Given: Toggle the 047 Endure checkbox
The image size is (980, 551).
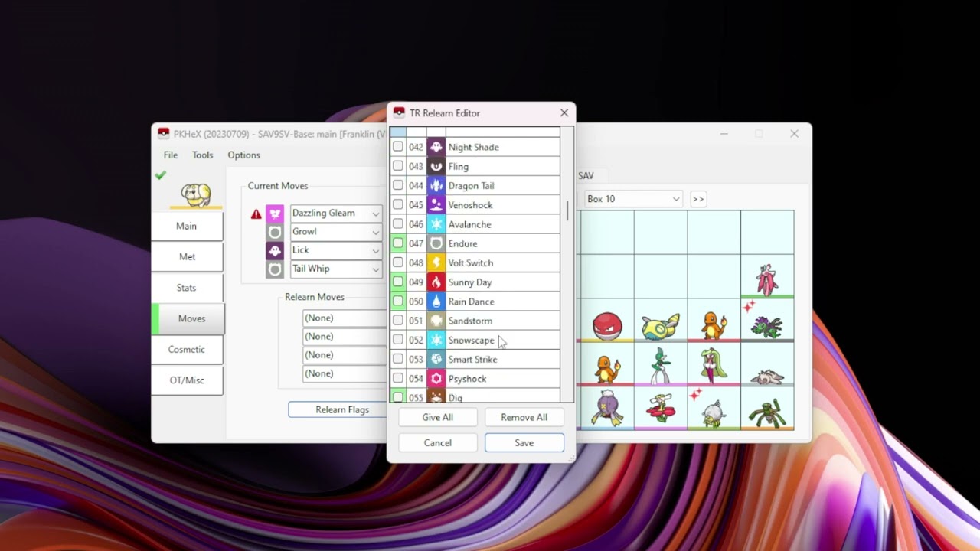Looking at the screenshot, I should (398, 243).
